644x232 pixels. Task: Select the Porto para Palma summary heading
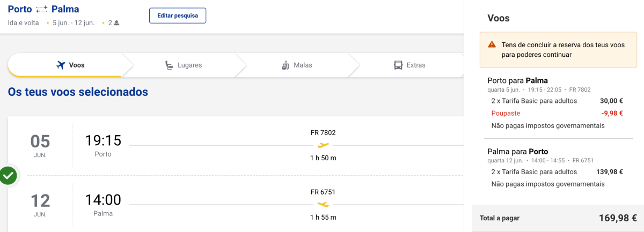coord(517,80)
